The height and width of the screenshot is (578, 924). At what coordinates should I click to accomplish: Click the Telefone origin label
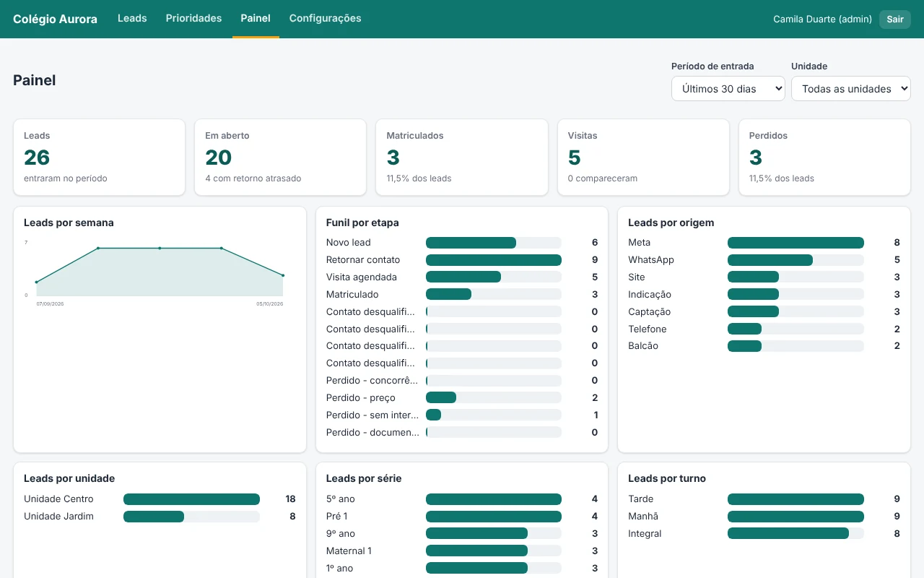pos(648,329)
